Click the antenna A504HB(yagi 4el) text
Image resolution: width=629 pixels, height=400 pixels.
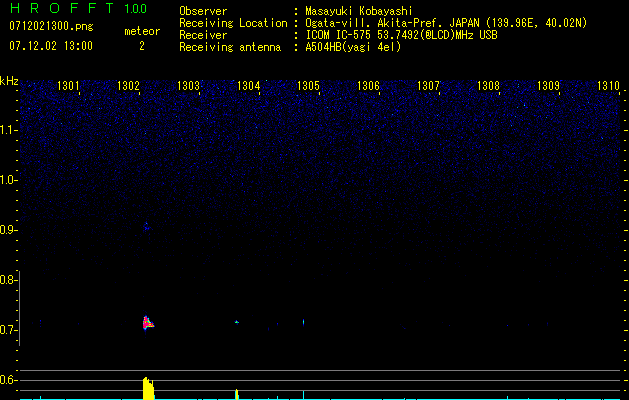coord(353,47)
